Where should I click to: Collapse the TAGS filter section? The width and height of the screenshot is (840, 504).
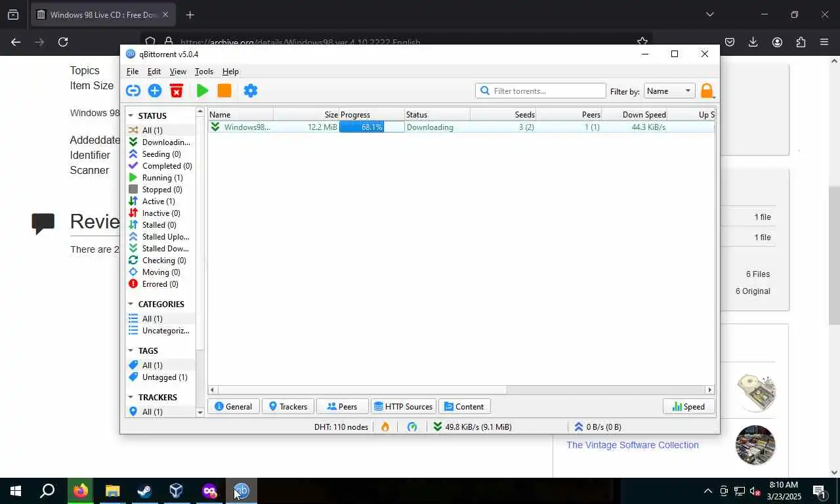[131, 350]
